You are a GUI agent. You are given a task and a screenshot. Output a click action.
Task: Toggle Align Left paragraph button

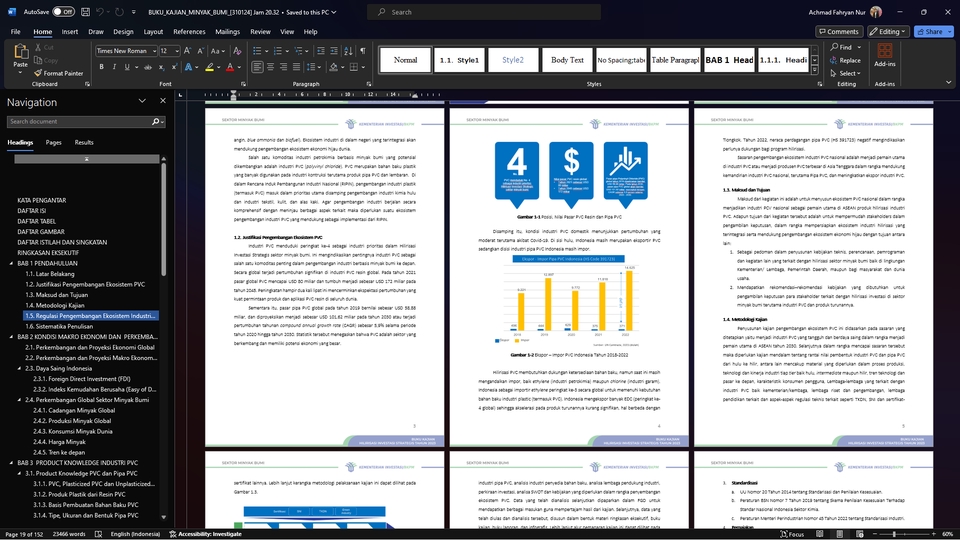tap(257, 67)
